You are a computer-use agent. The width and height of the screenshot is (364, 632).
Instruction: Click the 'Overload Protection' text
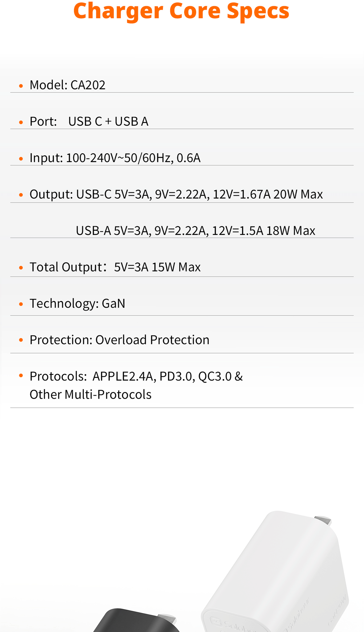(152, 340)
